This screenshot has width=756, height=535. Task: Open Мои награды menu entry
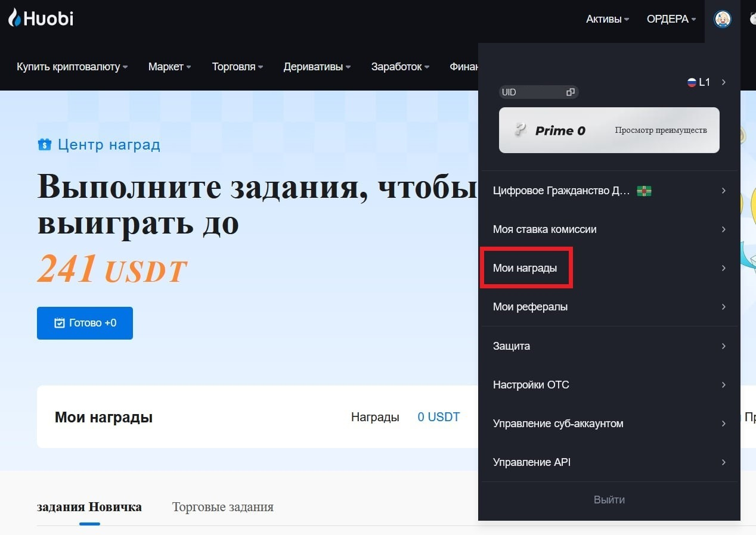pyautogui.click(x=609, y=268)
